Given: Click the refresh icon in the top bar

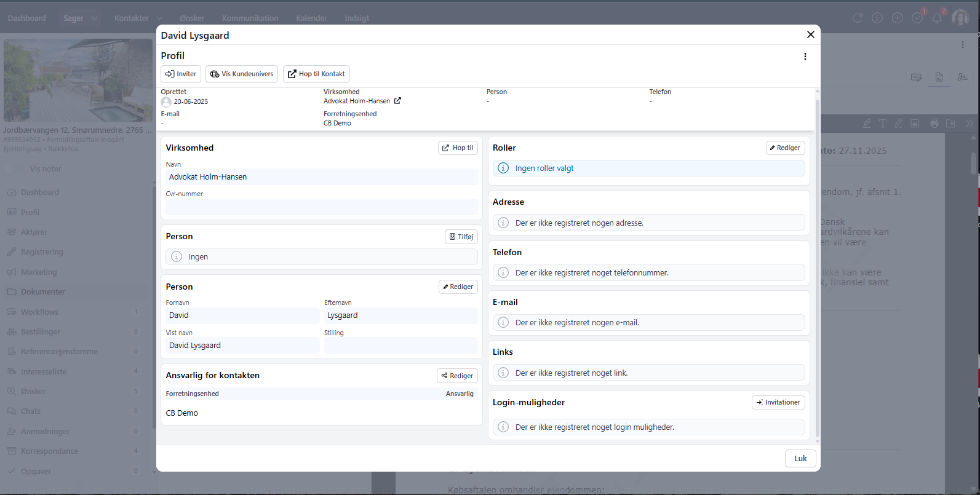Looking at the screenshot, I should click(857, 18).
